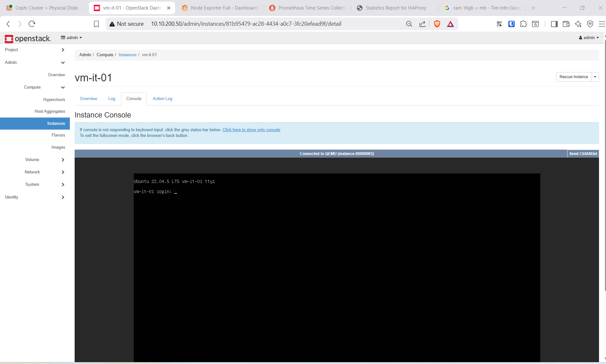This screenshot has height=364, width=606.
Task: Click the page search extension icon
Action: point(535,24)
